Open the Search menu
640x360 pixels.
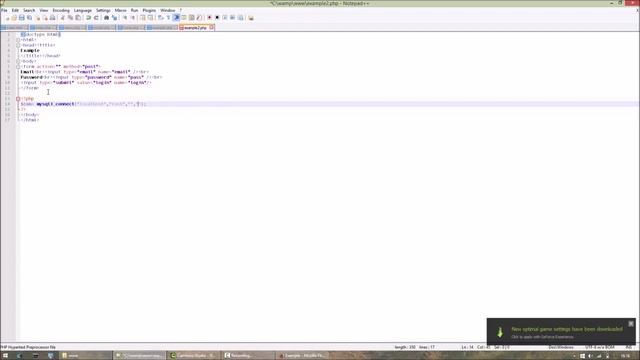coord(29,10)
